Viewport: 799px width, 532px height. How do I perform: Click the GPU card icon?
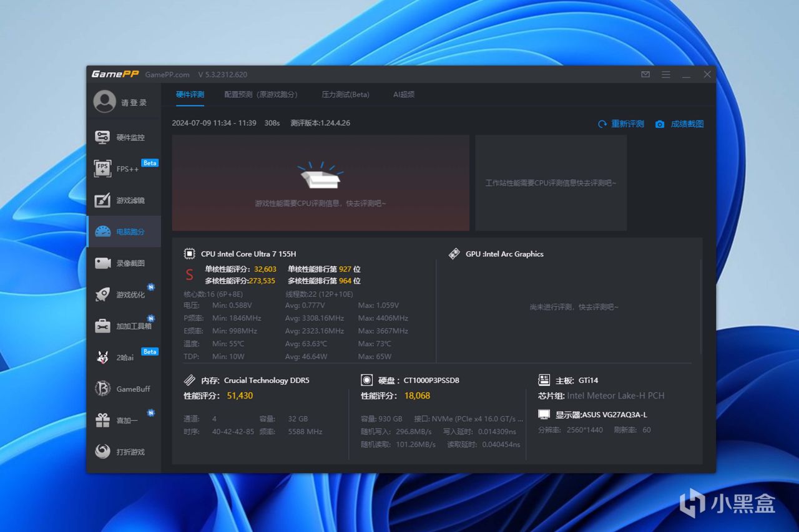pyautogui.click(x=454, y=254)
